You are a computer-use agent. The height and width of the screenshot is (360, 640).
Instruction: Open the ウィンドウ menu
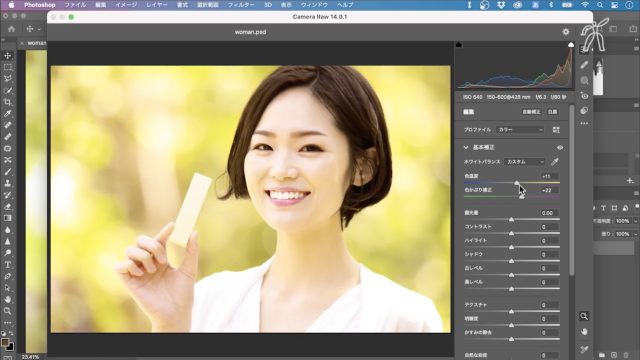point(314,5)
